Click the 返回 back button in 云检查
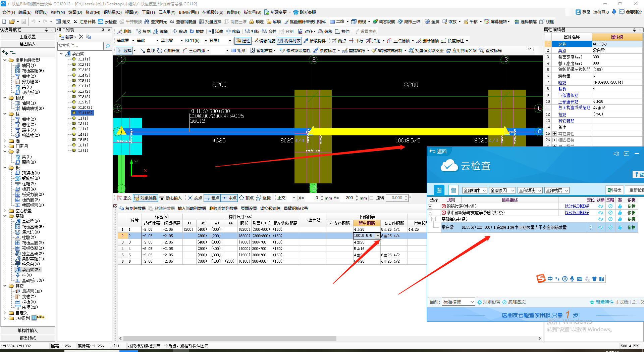This screenshot has height=352, width=644. coord(438,151)
